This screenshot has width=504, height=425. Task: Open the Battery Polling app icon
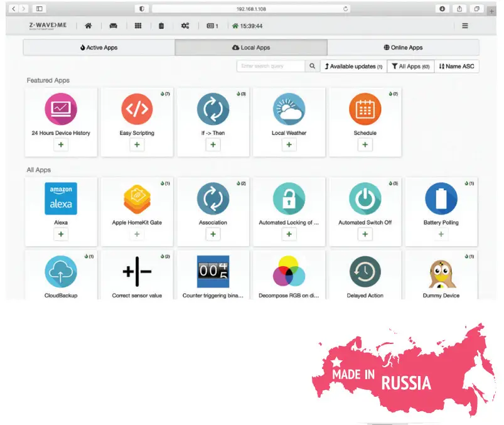441,198
